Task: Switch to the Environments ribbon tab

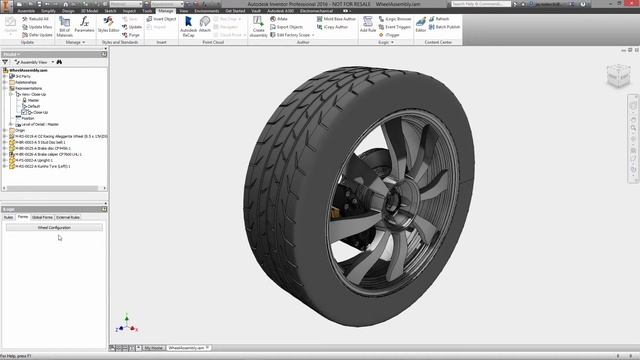Action: (207, 11)
